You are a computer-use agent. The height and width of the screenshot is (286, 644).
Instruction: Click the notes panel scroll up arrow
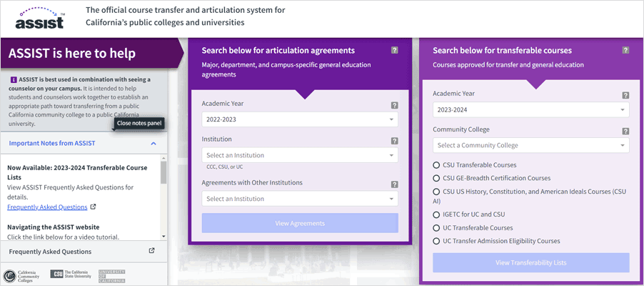click(163, 158)
